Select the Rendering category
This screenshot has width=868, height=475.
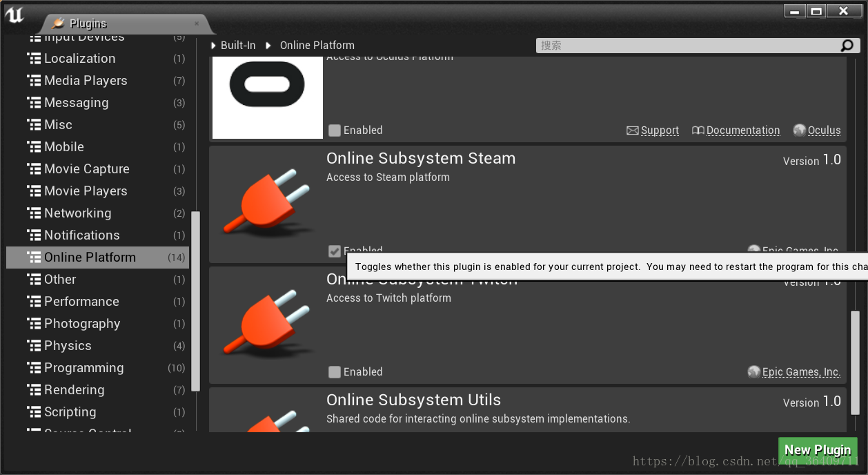[97, 390]
